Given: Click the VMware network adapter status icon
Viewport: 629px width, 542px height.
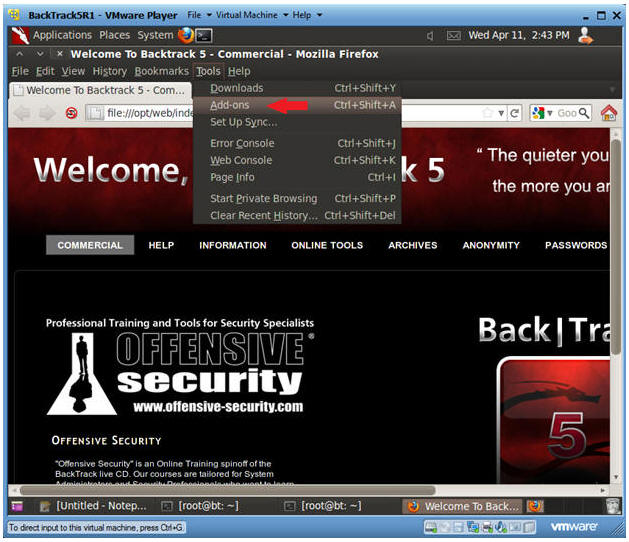Looking at the screenshot, I should [473, 527].
